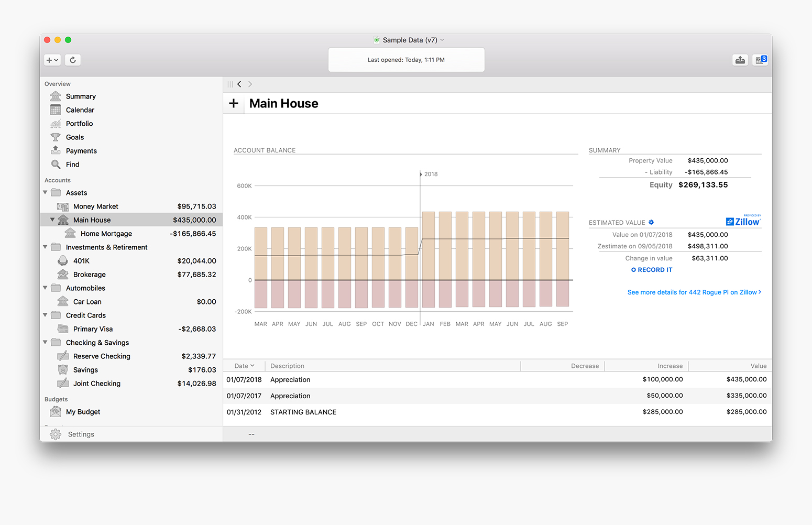This screenshot has height=525, width=812.
Task: Open See more details on Zillow link
Action: [694, 292]
